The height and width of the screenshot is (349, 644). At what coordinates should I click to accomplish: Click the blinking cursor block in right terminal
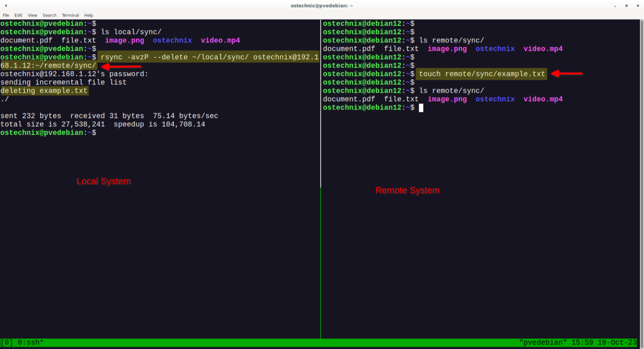[421, 107]
